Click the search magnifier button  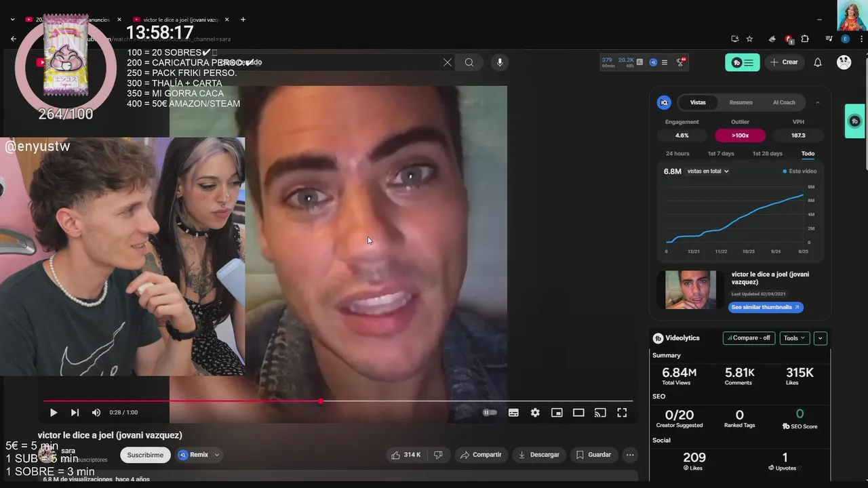point(469,62)
